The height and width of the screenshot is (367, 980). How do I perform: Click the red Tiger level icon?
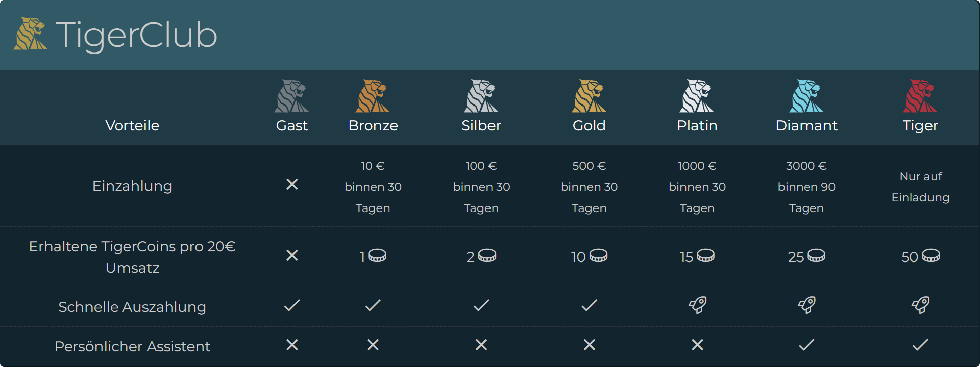pos(920,96)
